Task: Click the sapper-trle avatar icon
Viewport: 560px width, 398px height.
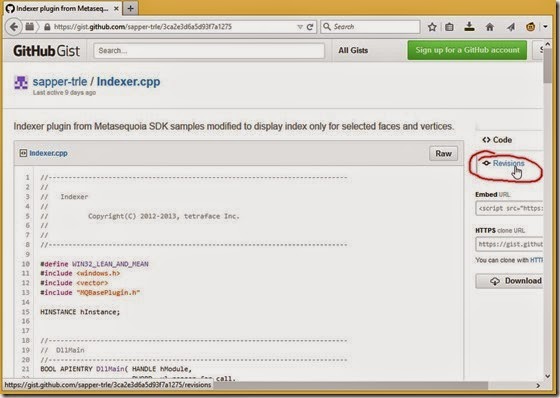Action: 21,83
